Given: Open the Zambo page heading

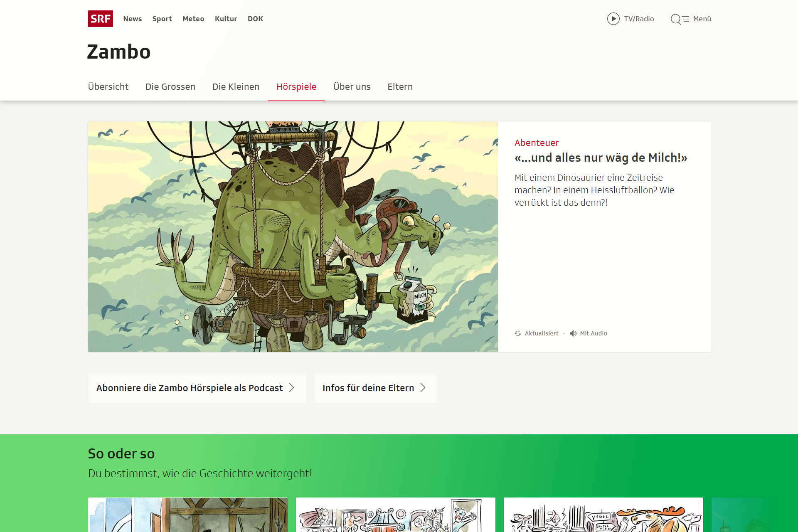Looking at the screenshot, I should (x=119, y=52).
